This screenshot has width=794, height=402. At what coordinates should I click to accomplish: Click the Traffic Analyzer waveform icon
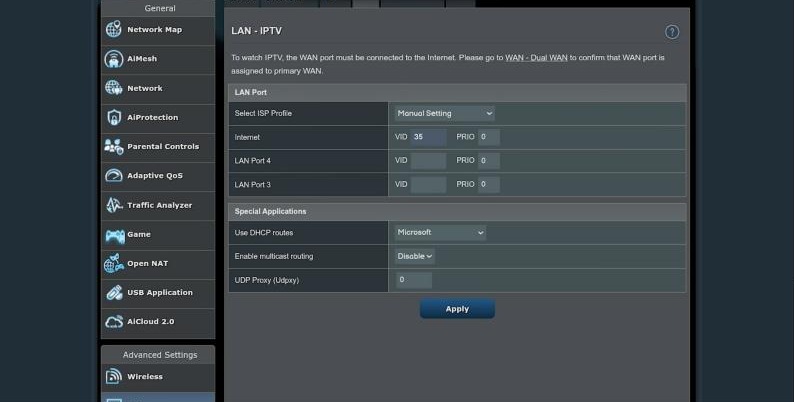tap(114, 205)
